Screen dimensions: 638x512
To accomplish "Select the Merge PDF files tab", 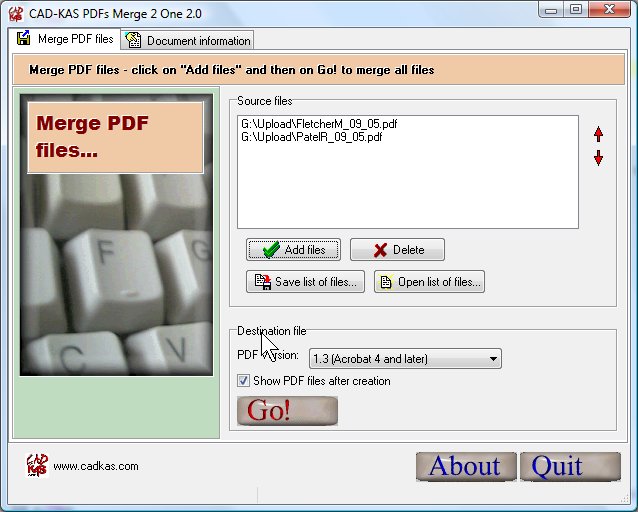I will click(x=66, y=40).
